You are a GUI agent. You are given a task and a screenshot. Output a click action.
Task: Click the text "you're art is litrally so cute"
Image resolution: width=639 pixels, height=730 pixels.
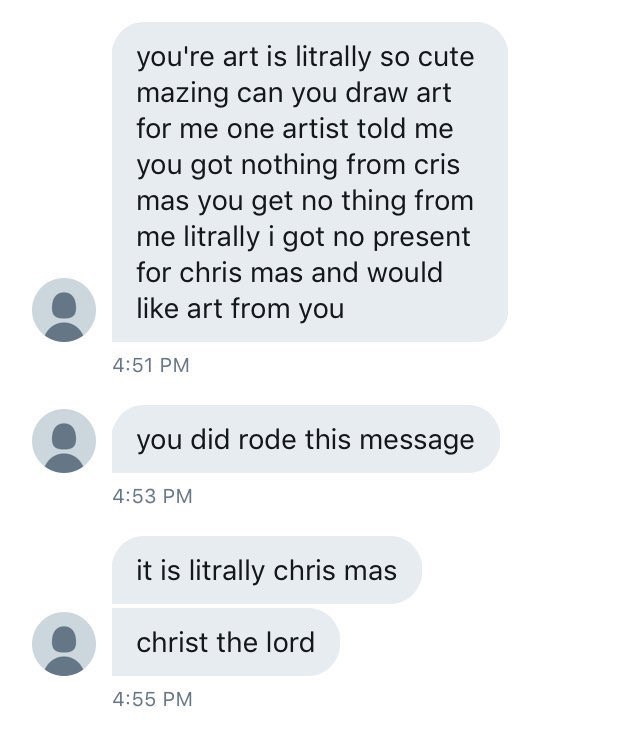(305, 57)
